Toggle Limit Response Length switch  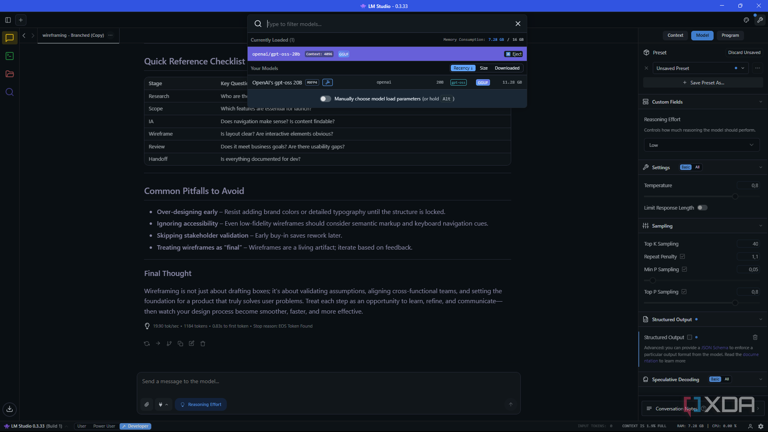(702, 208)
